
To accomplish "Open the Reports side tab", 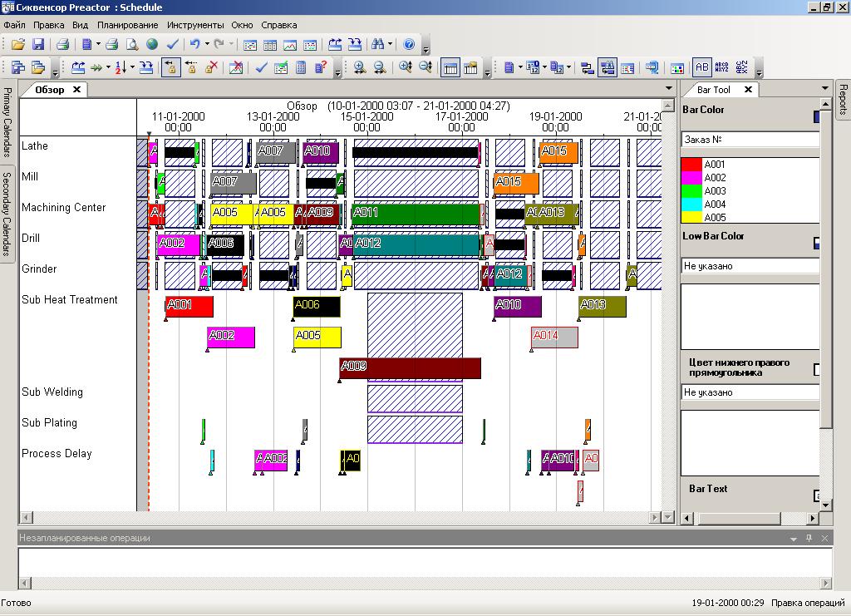I will tap(843, 99).
